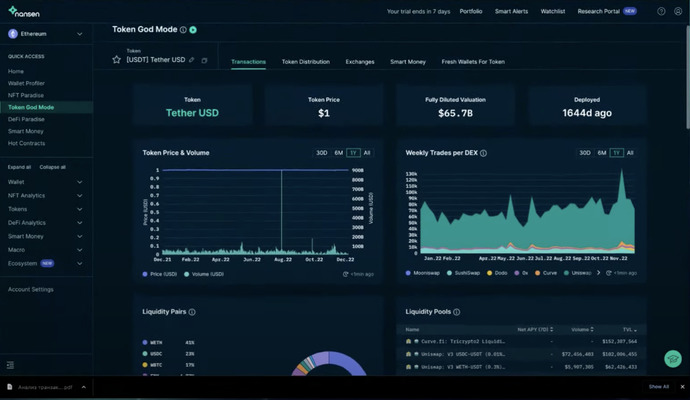The height and width of the screenshot is (400, 690).
Task: Star the Tether USD token as favorite
Action: (x=117, y=60)
